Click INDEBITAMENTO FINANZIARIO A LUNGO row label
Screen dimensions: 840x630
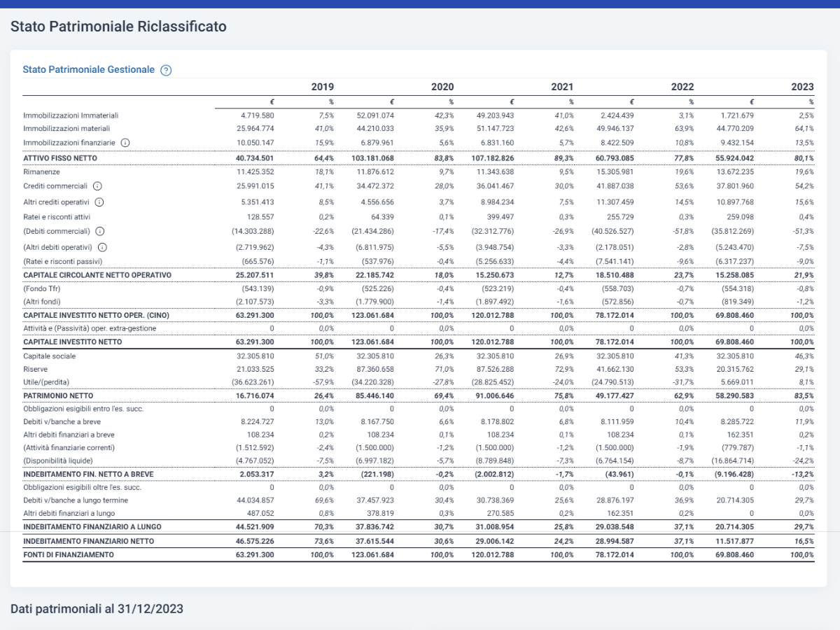point(92,527)
